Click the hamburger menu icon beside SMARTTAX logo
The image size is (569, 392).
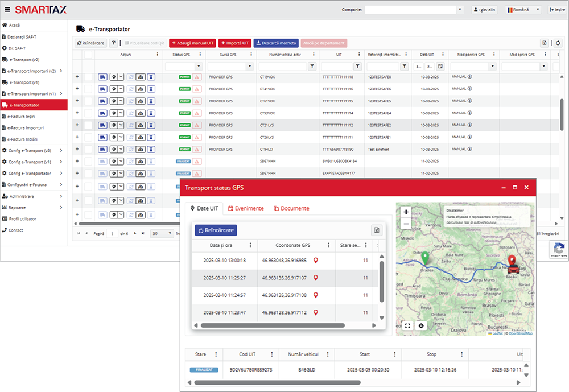pos(7,9)
